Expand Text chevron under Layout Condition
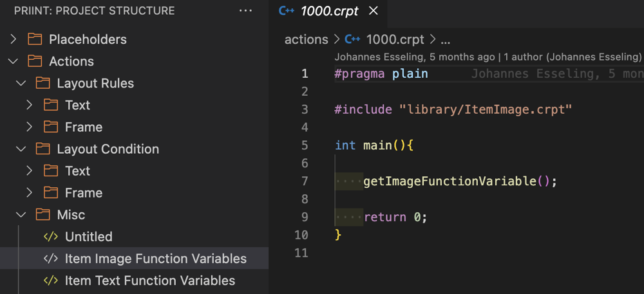644x294 pixels. pyautogui.click(x=29, y=171)
